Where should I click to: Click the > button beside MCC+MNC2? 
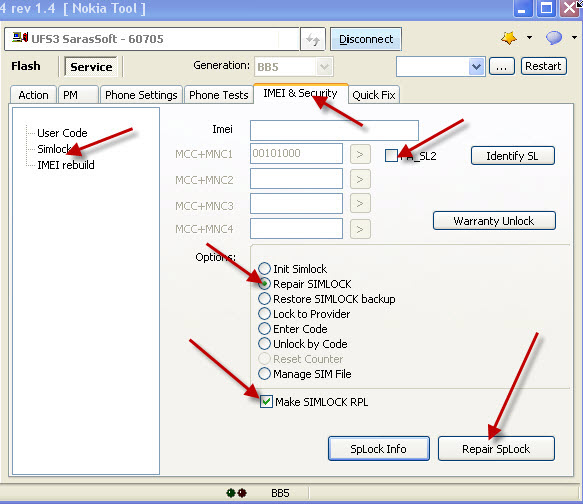tap(360, 180)
